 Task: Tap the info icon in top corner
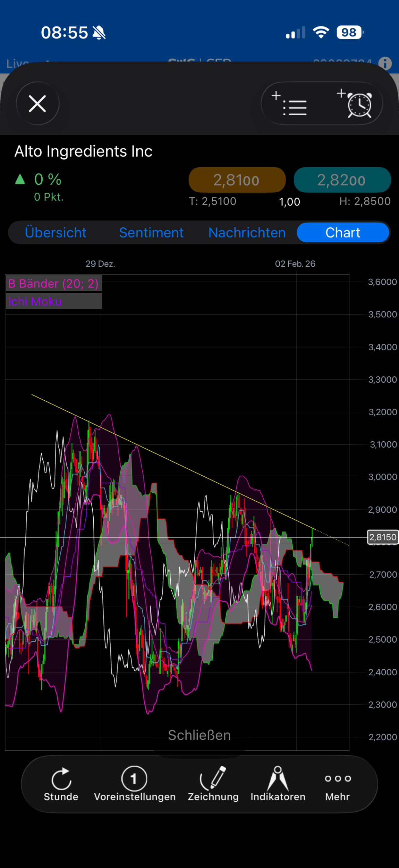point(385,64)
